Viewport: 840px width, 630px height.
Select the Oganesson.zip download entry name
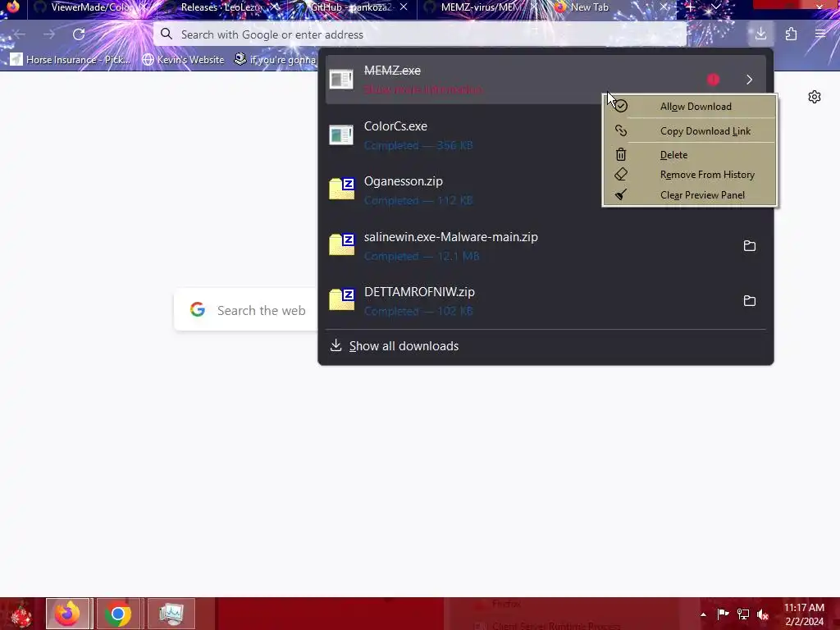click(x=404, y=181)
